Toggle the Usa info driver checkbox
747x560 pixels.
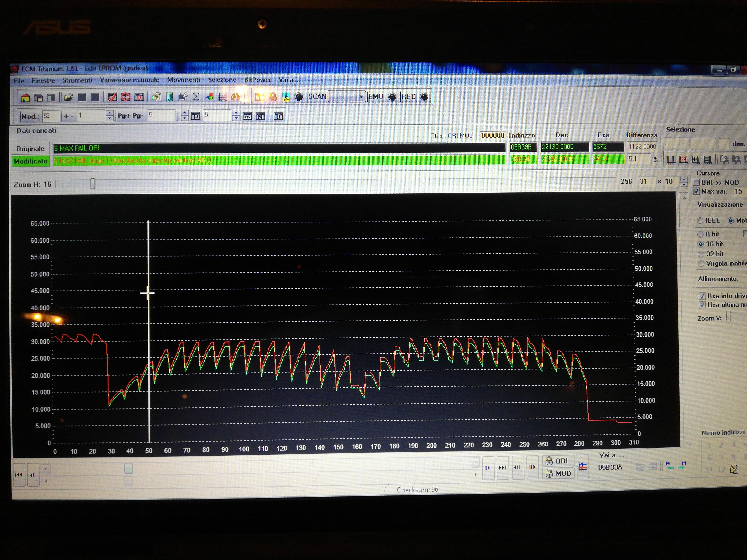click(702, 296)
